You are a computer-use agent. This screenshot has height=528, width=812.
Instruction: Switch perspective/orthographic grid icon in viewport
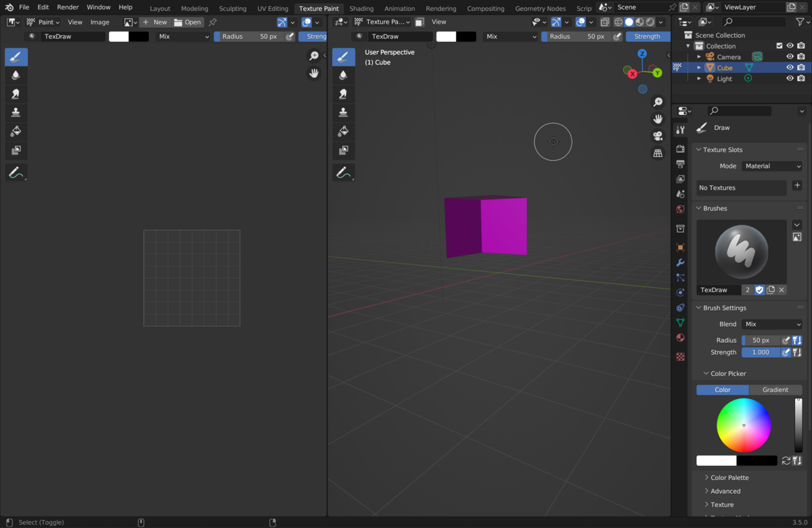click(x=658, y=153)
